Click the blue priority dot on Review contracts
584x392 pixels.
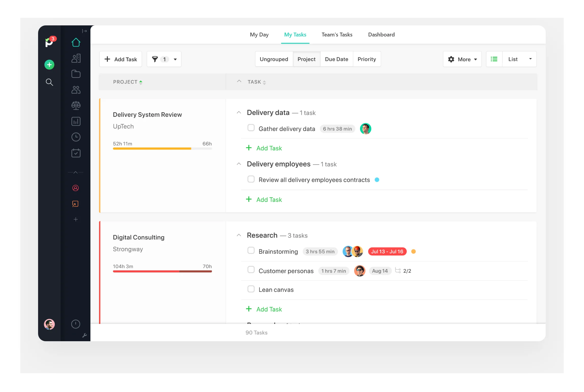(377, 180)
